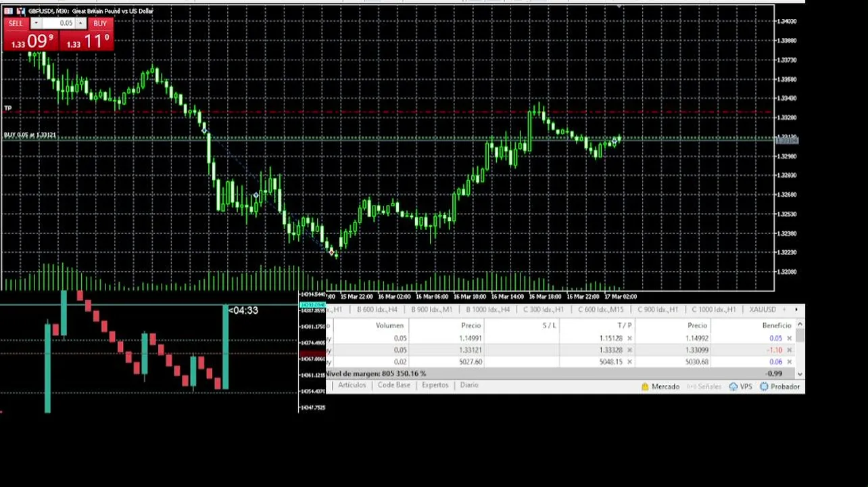Open the Probador strategy tester button
The image size is (868, 487).
coord(779,387)
